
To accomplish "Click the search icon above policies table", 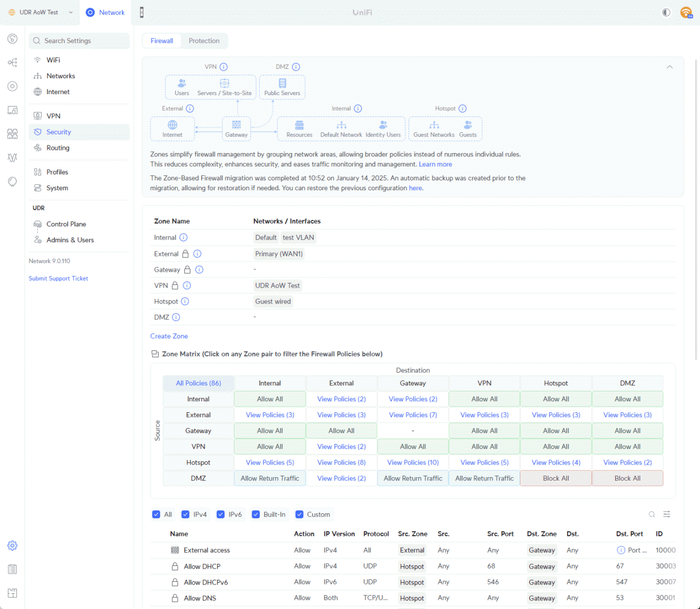I will (x=652, y=514).
